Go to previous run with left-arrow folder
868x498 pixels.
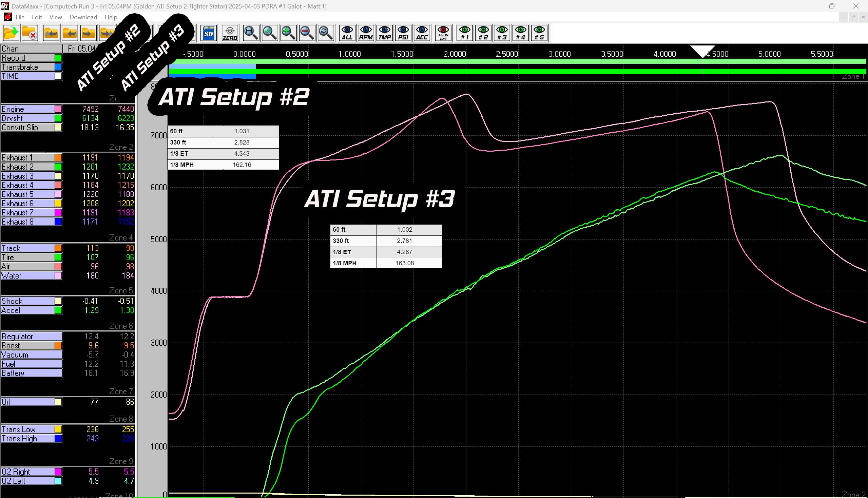tap(70, 33)
